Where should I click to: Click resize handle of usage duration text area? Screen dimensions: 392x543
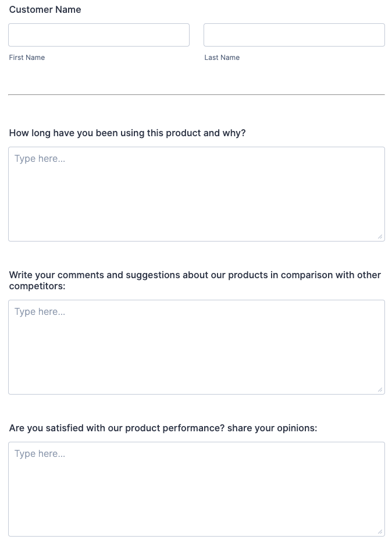[380, 236]
